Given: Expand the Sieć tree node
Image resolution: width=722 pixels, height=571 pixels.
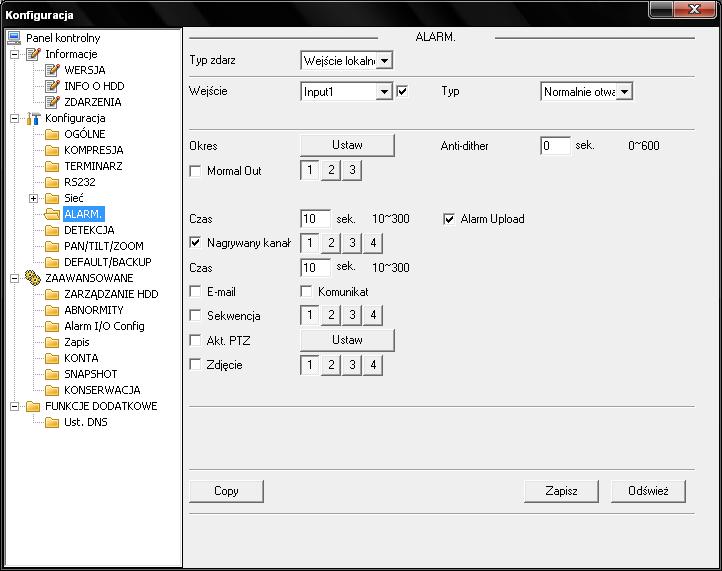Looking at the screenshot, I should (x=34, y=198).
